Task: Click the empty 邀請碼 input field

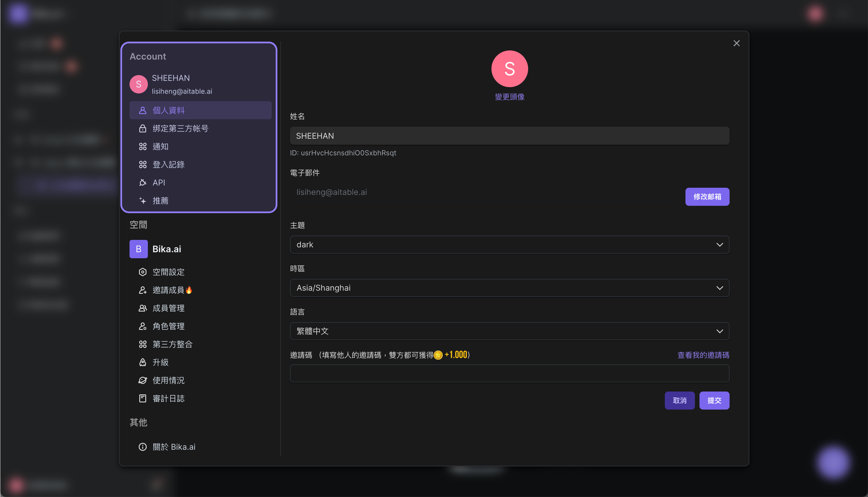Action: (510, 373)
